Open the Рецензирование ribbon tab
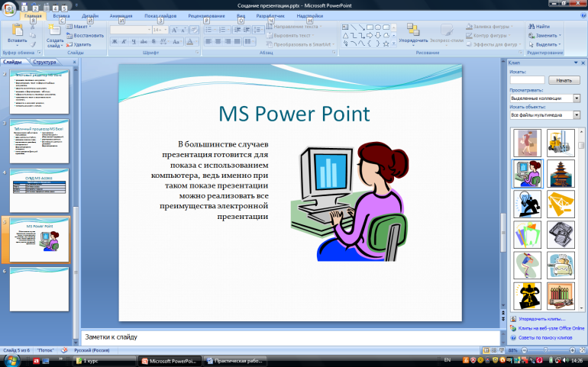Image resolution: width=588 pixels, height=367 pixels. coord(206,16)
